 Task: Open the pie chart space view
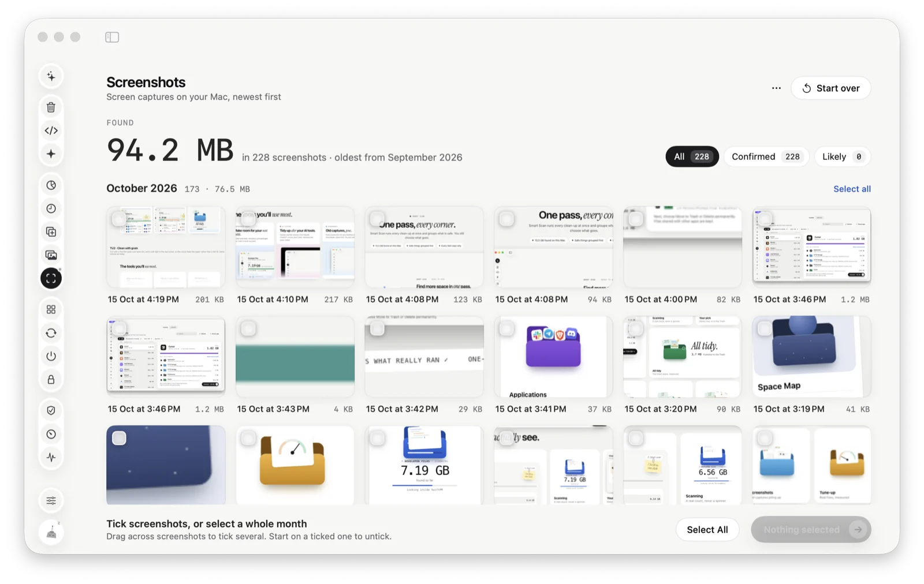pyautogui.click(x=51, y=185)
